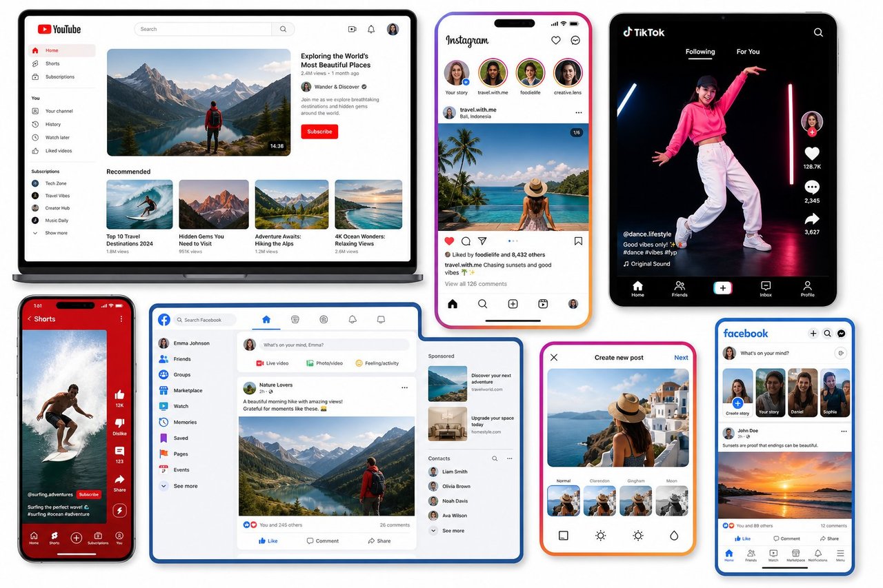Switch to TikTok Following tab
Viewport: 883px width, 588px height.
click(700, 52)
